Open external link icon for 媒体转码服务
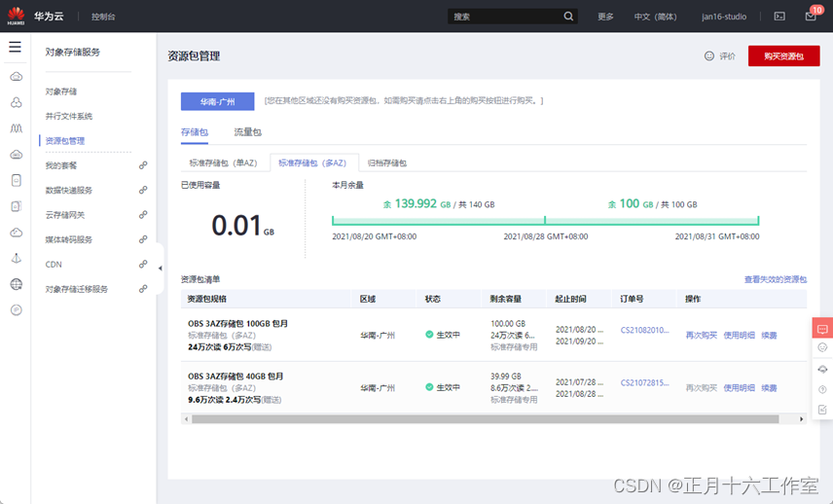833x504 pixels. click(143, 239)
